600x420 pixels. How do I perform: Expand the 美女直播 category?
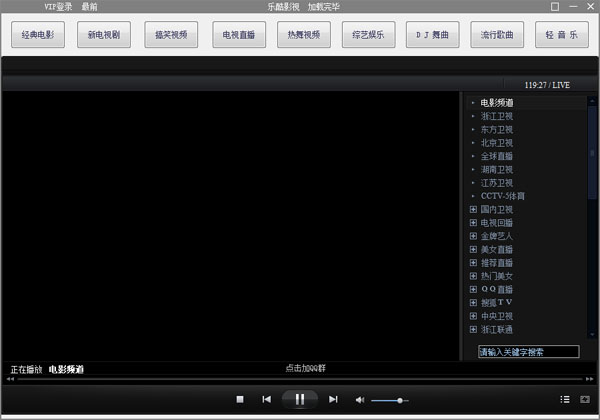(473, 249)
